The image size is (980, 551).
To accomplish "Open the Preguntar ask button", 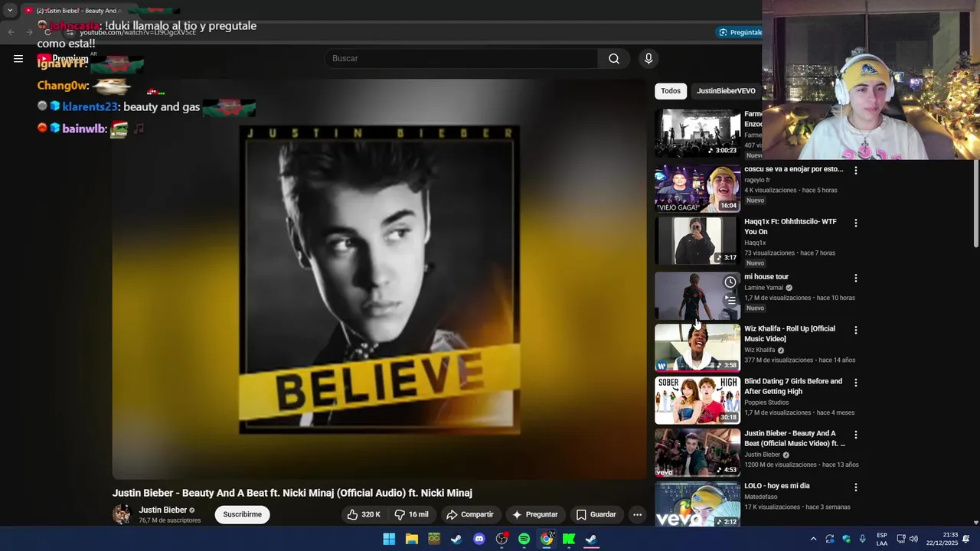I will coord(535,514).
